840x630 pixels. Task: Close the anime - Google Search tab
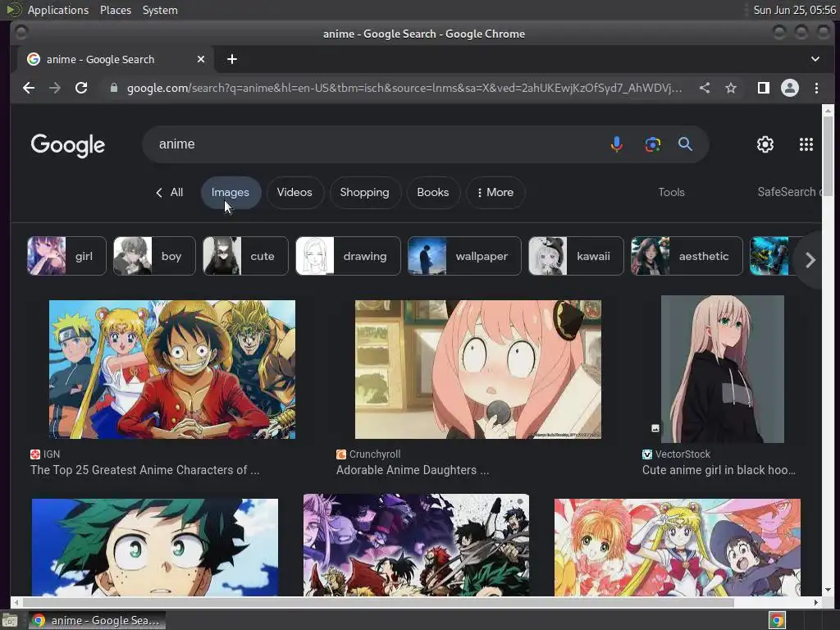pos(201,59)
